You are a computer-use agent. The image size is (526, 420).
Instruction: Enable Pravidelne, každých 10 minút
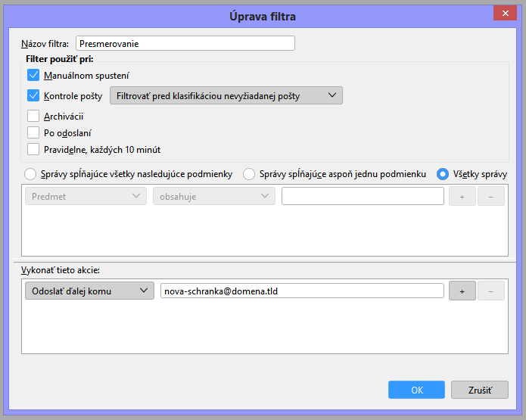coord(33,150)
